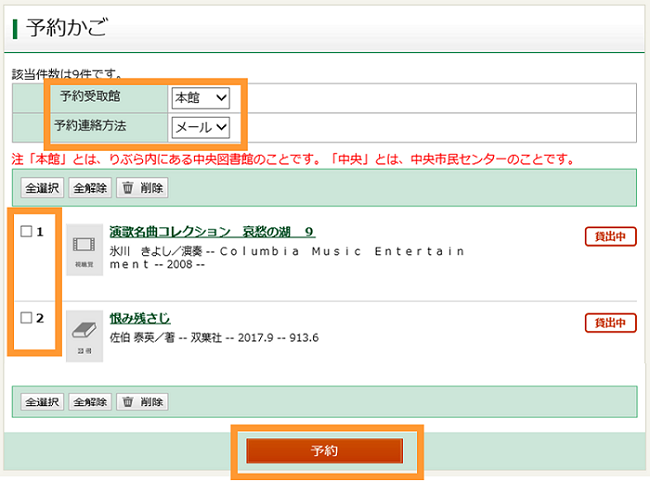Image resolution: width=650 pixels, height=481 pixels.
Task: Click the video material icon for item 1
Action: 84,250
